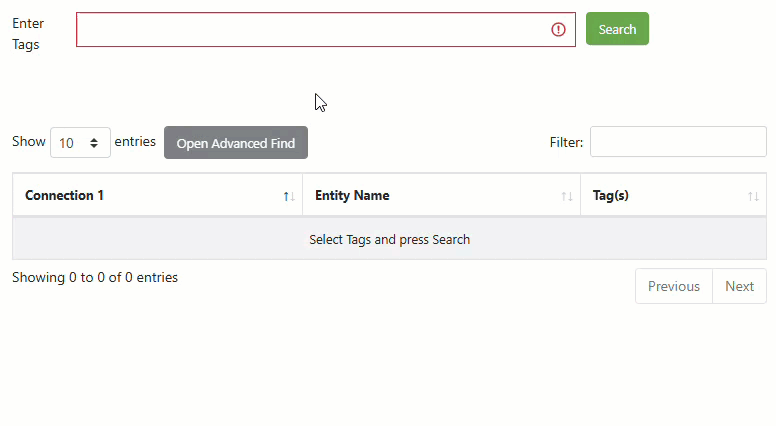The height and width of the screenshot is (426, 776).
Task: Click sort arrows in Tag(s) column
Action: click(753, 196)
